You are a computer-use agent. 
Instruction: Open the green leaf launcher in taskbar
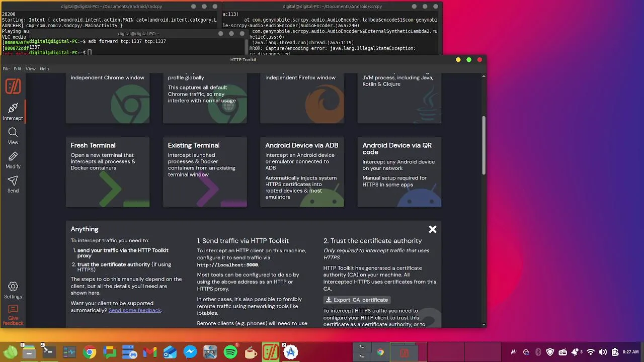[x=10, y=352]
